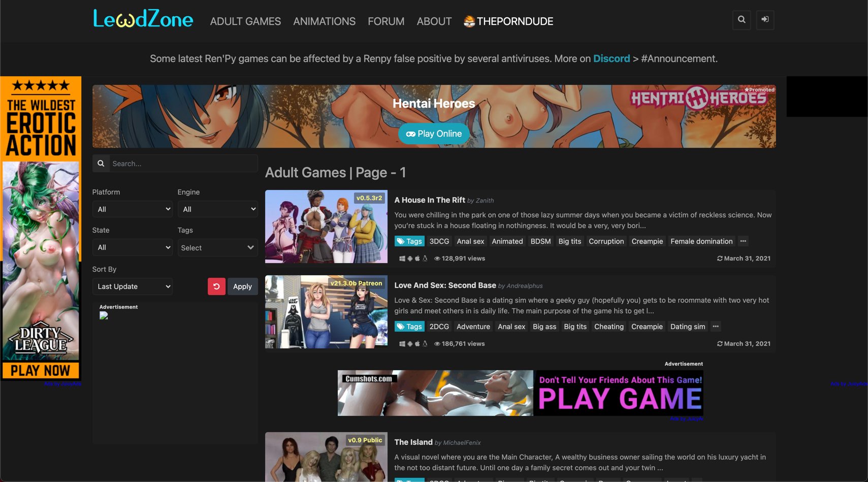
Task: Follow the Discord link in announcement
Action: coord(612,58)
